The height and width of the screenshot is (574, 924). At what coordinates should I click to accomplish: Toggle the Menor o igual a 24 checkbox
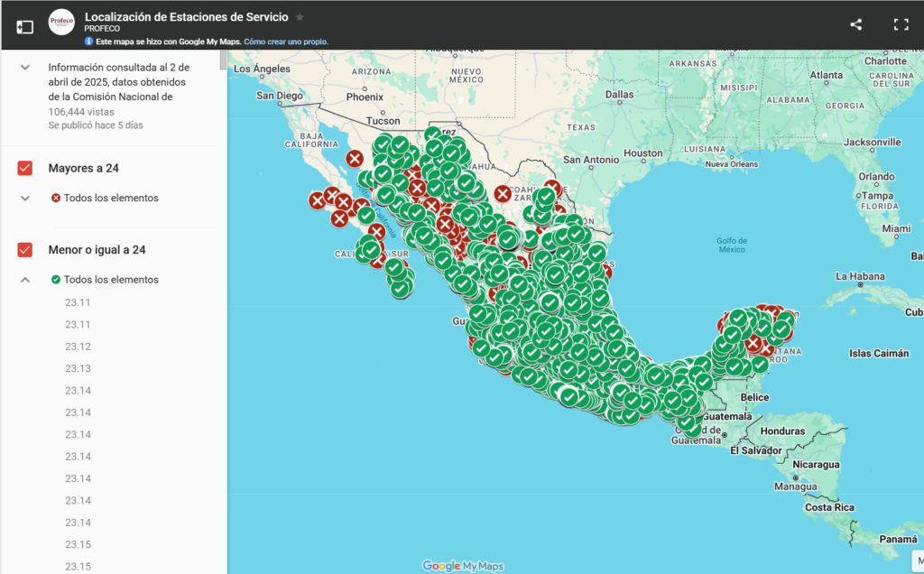(x=25, y=250)
